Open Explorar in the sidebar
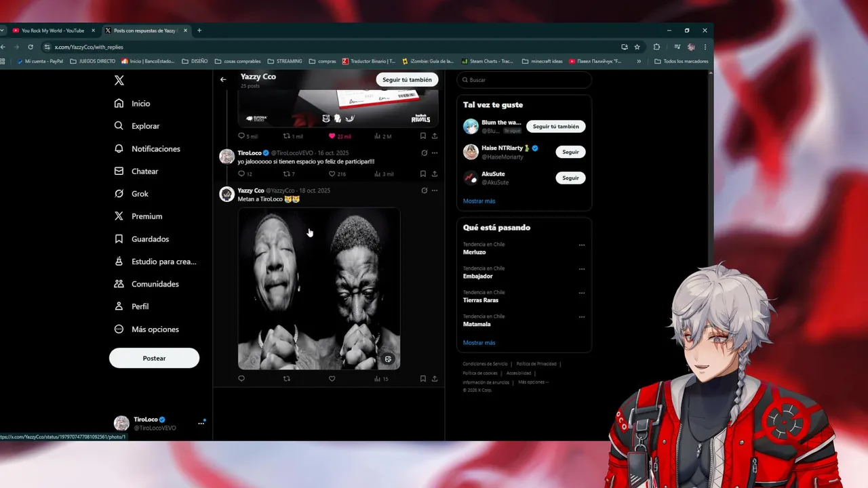 coord(137,126)
